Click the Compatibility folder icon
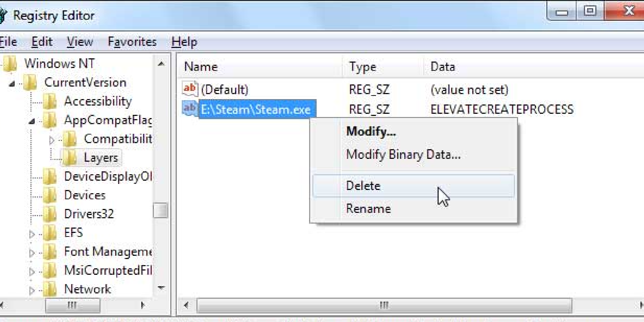 [x=69, y=139]
